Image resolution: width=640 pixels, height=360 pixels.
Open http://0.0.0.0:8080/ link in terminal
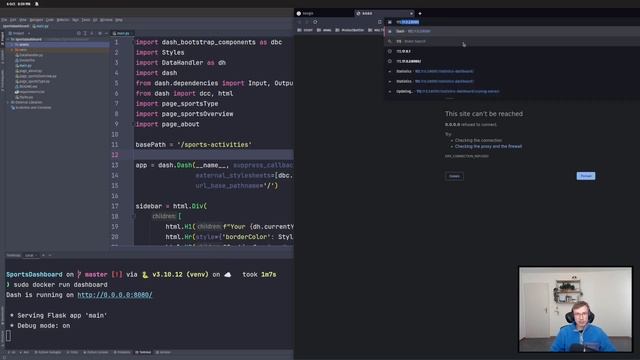click(115, 295)
